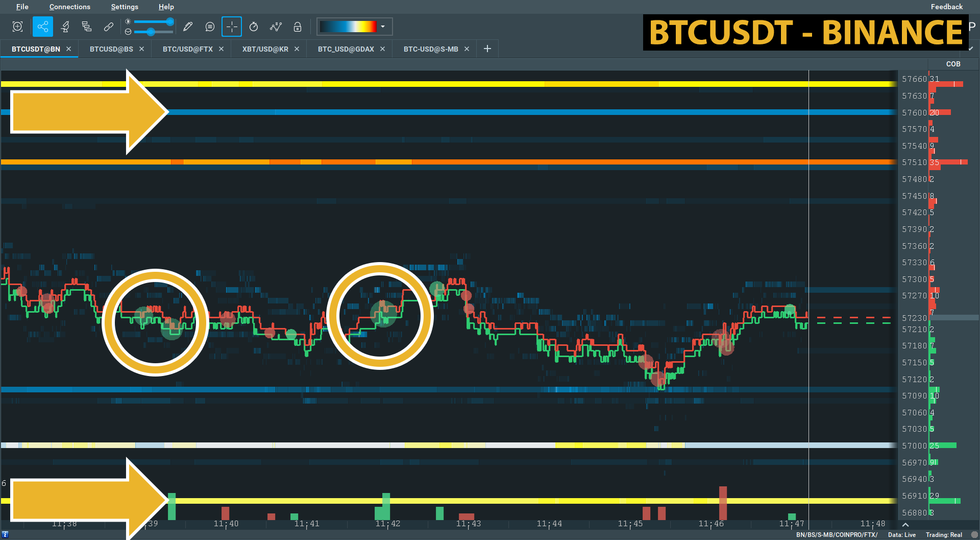The width and height of the screenshot is (980, 540).
Task: Toggle the padlock lock icon
Action: 298,27
